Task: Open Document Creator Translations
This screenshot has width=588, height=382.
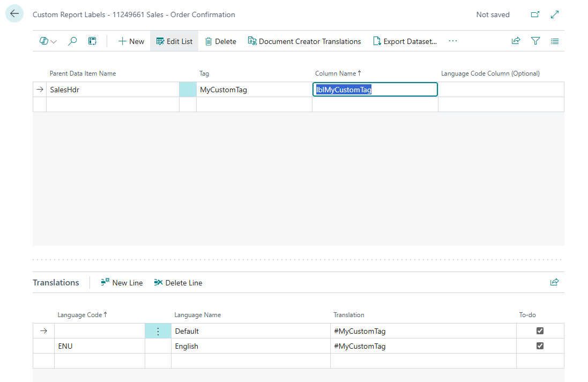Action: [304, 41]
